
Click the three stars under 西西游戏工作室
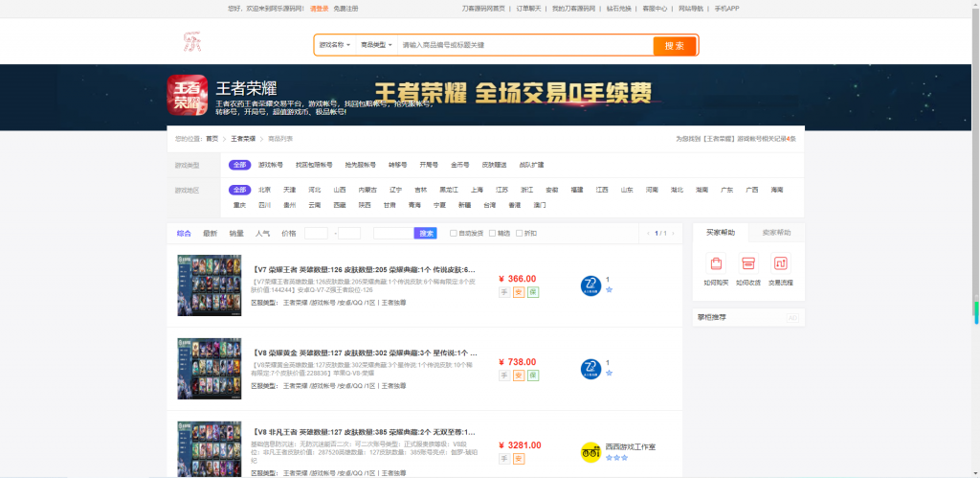click(616, 457)
